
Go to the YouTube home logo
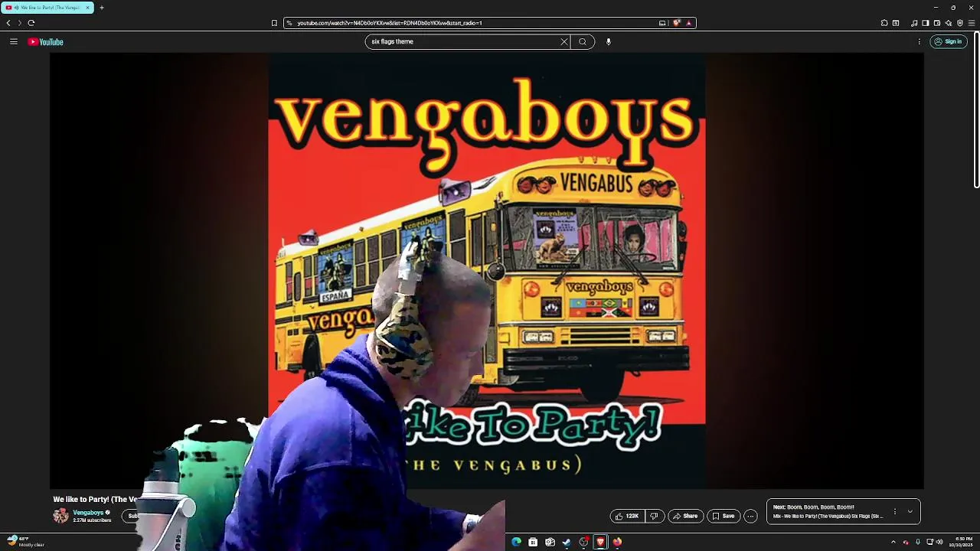46,42
